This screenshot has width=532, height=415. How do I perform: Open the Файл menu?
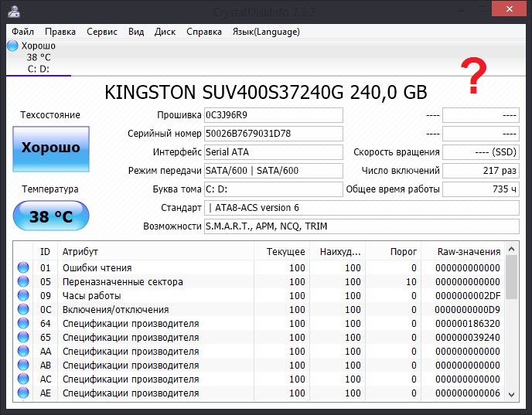(x=22, y=32)
